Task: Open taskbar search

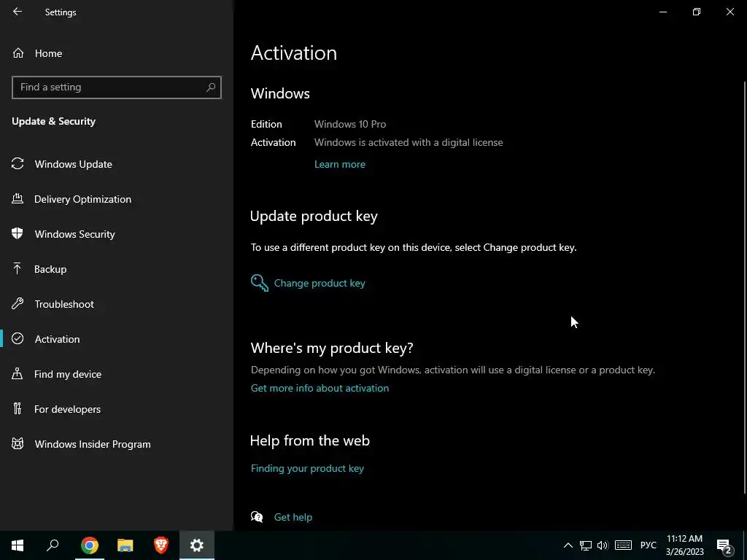Action: [53, 545]
